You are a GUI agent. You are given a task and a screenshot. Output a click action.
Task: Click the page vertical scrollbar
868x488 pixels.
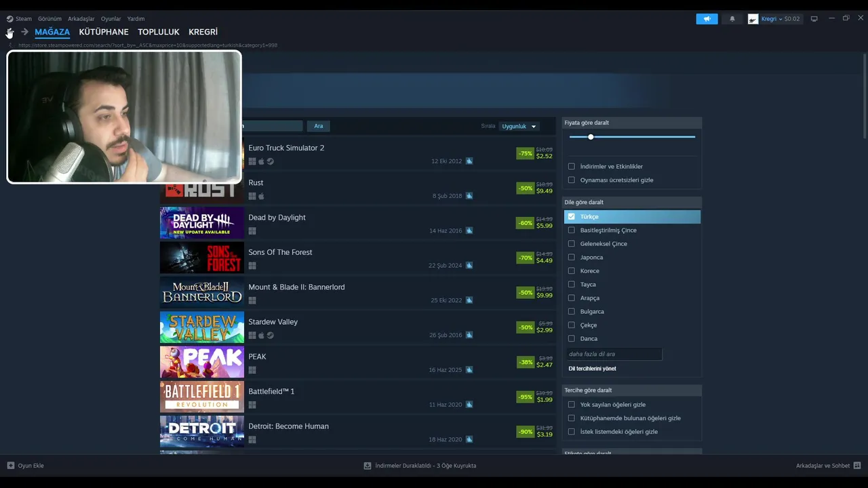coord(864,95)
